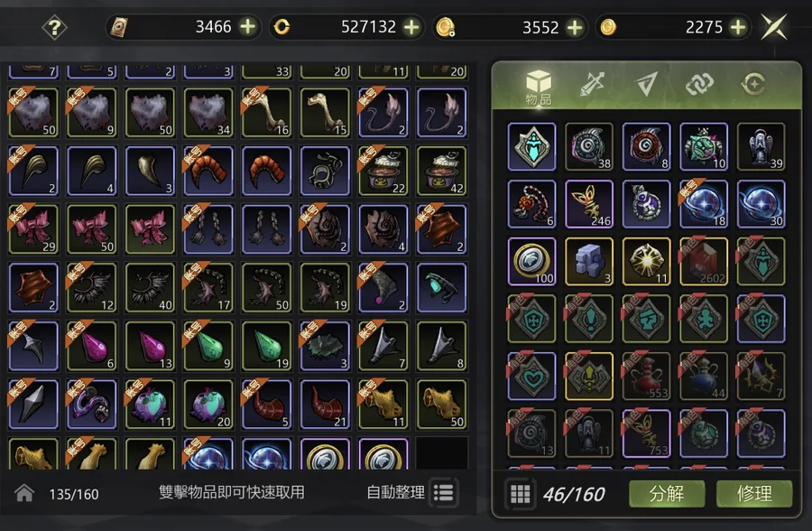This screenshot has width=812, height=531.
Task: Close the inventory with crossed swords icon
Action: tap(774, 27)
